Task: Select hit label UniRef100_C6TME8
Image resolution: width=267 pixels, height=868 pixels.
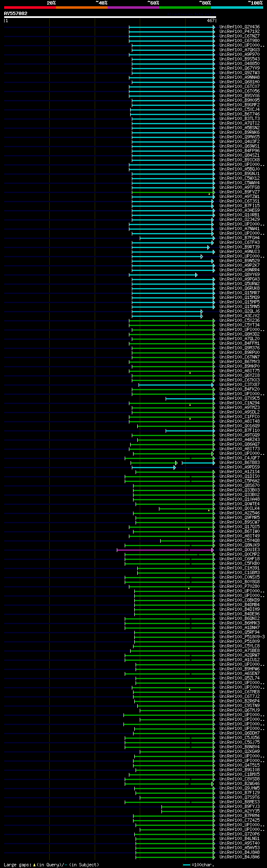Action: pos(239,692)
